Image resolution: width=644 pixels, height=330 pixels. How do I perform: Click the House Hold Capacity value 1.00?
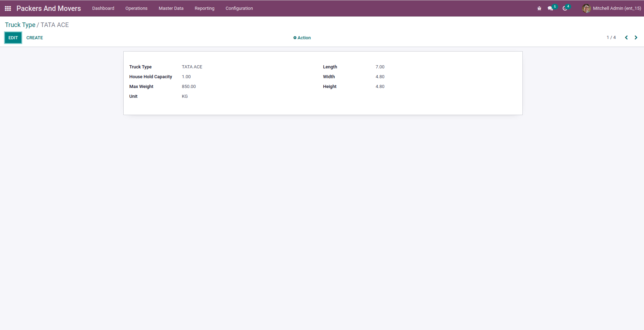click(x=186, y=77)
